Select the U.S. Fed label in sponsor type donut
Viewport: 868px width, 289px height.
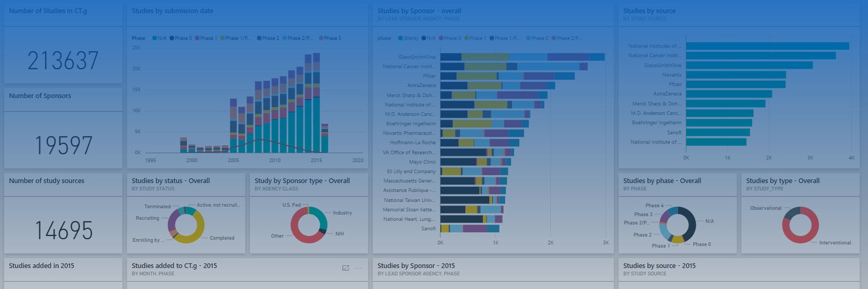point(293,205)
